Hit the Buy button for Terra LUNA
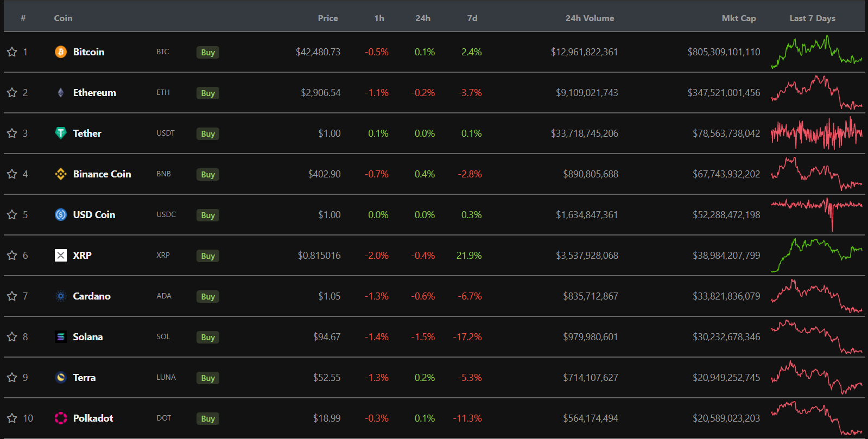 point(208,378)
